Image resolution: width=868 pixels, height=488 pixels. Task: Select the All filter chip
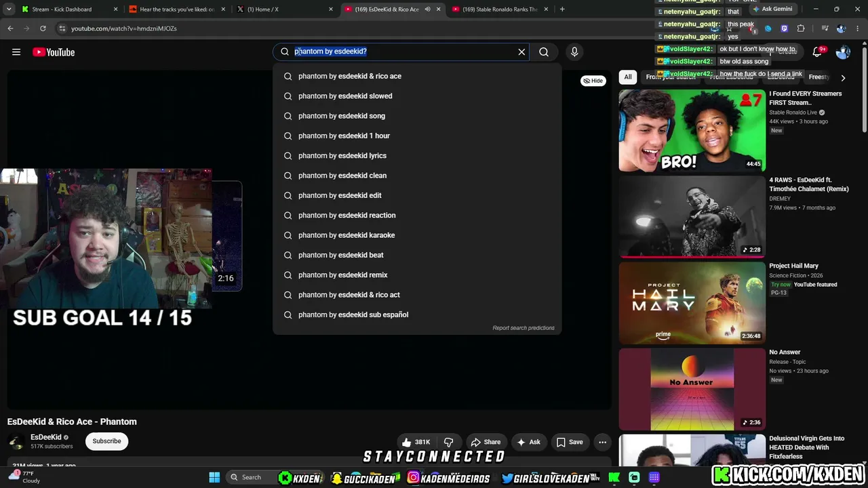coord(628,77)
